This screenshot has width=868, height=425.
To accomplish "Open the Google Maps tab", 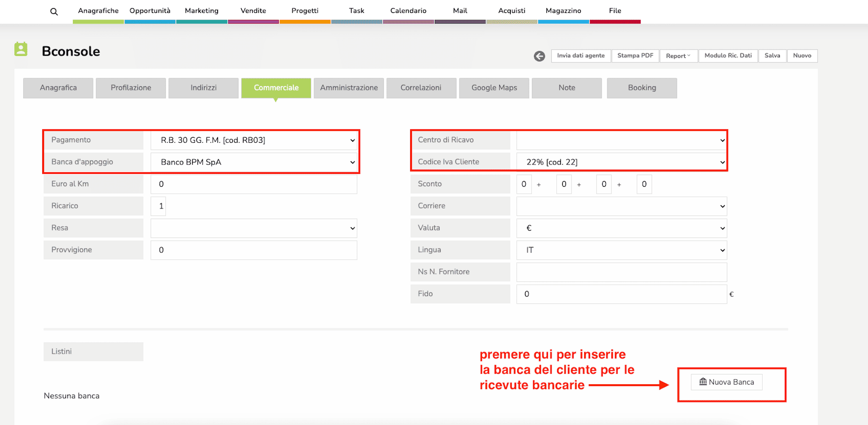I will coord(494,88).
